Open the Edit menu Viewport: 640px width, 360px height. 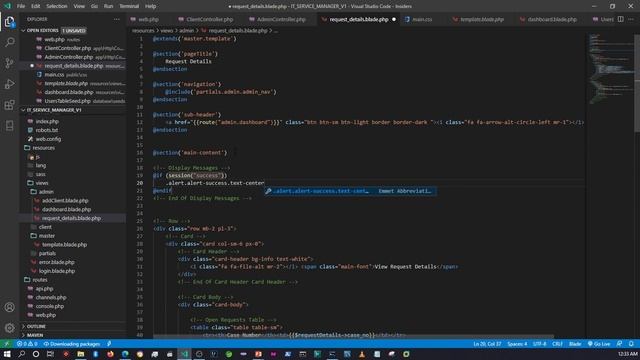pos(36,6)
